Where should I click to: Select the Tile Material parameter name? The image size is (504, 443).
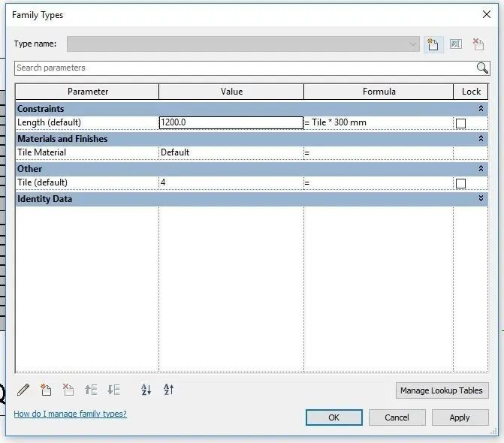[41, 152]
